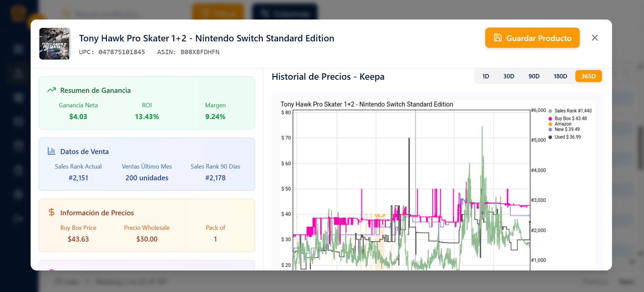Click the UPC code 047875101845

coord(121,52)
